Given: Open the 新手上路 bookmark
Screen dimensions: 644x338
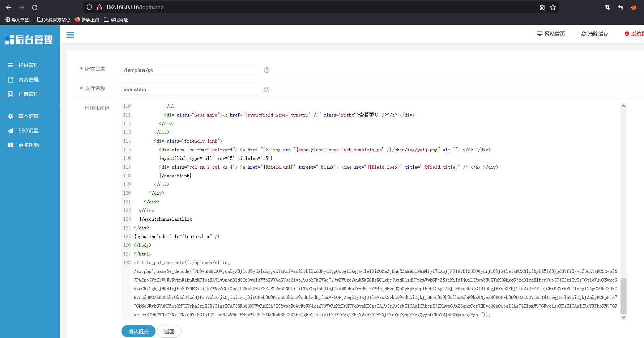Looking at the screenshot, I should [x=87, y=20].
